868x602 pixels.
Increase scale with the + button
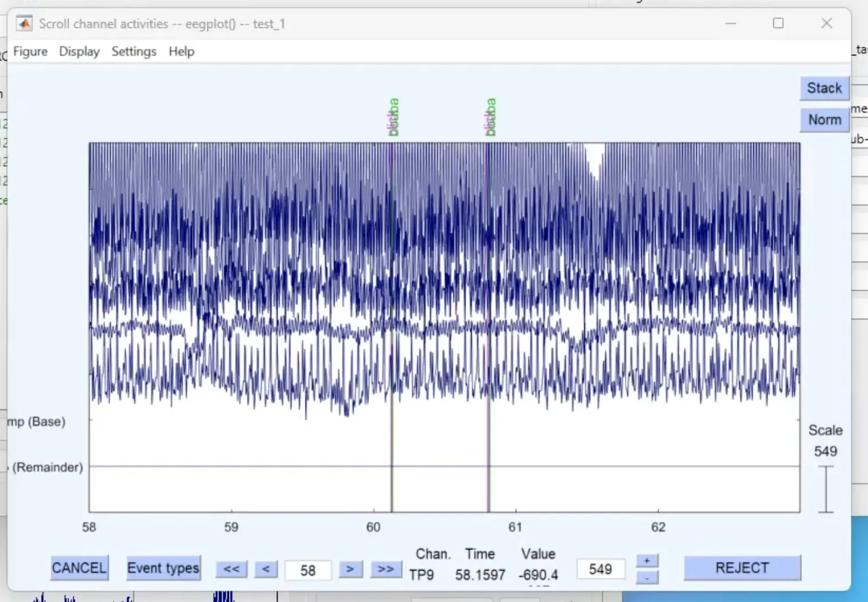pos(646,560)
